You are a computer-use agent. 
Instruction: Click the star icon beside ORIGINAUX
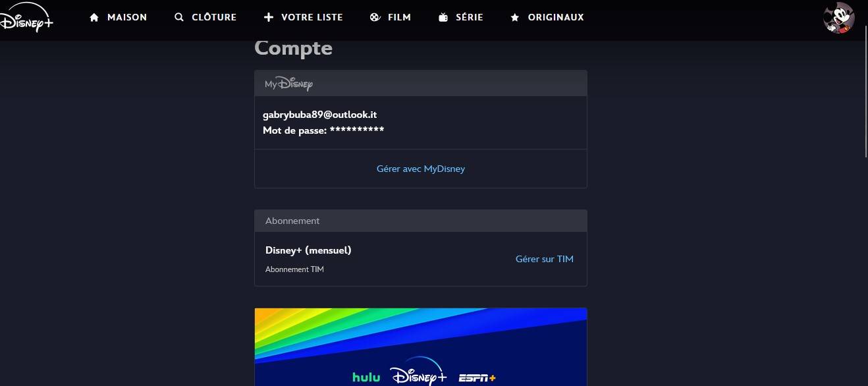click(x=515, y=17)
